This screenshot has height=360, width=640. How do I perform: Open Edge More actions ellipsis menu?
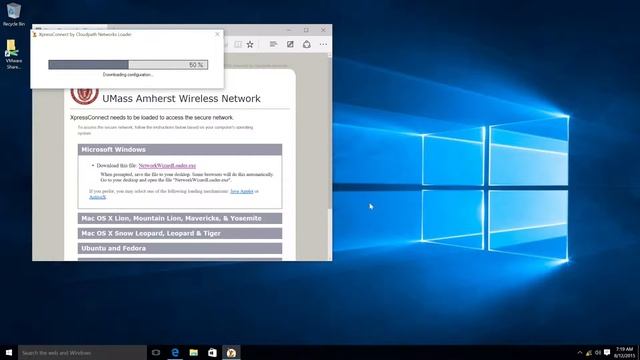pyautogui.click(x=323, y=44)
